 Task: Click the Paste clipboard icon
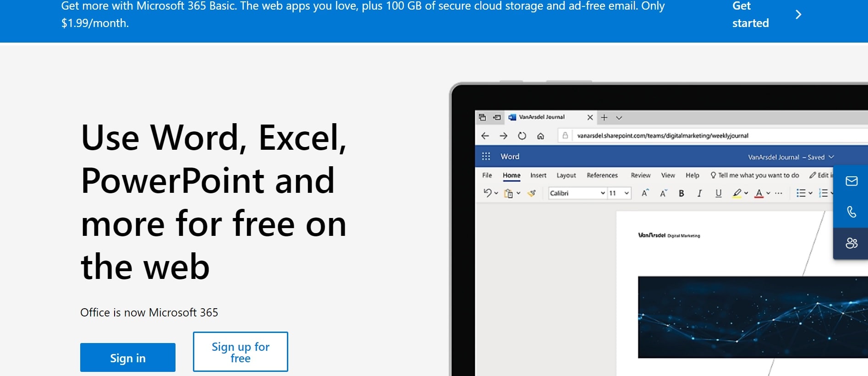point(508,193)
